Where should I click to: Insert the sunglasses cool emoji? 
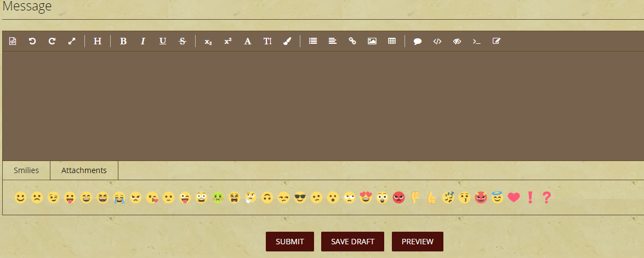coord(300,198)
